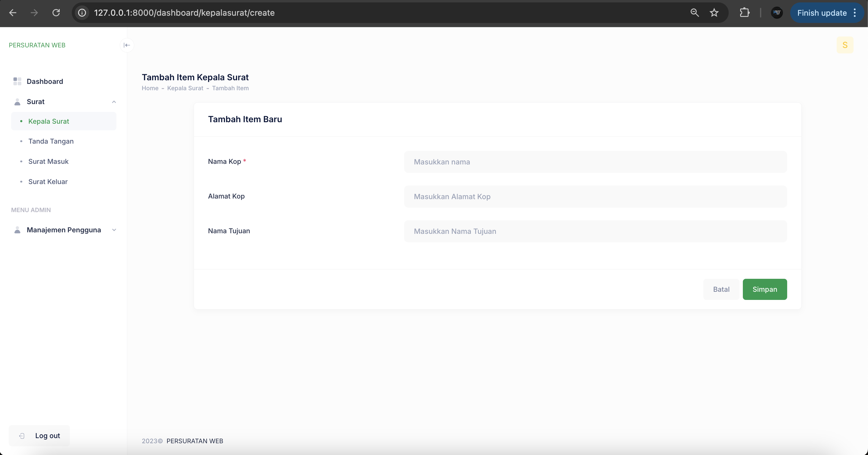Open the Chrome profile avatar icon

click(777, 13)
